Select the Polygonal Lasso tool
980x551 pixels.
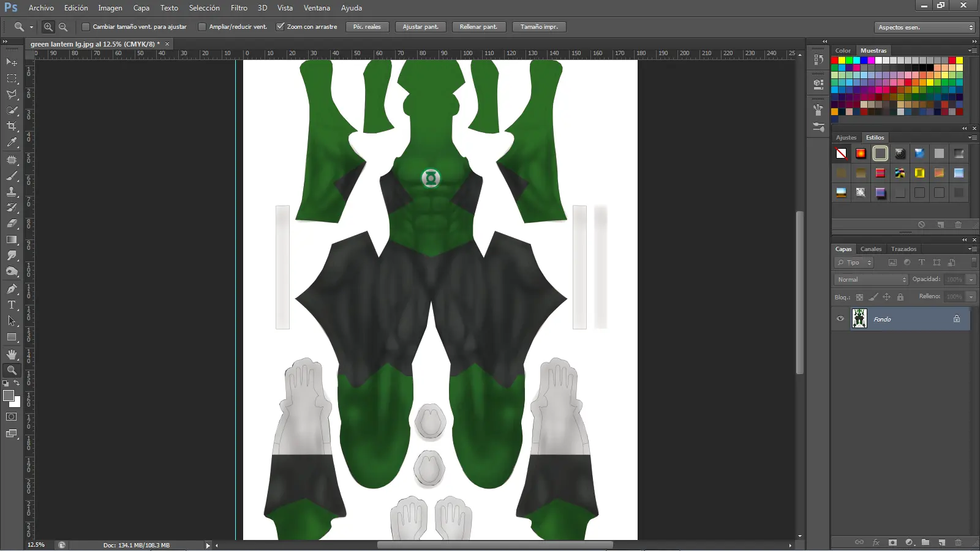point(12,94)
